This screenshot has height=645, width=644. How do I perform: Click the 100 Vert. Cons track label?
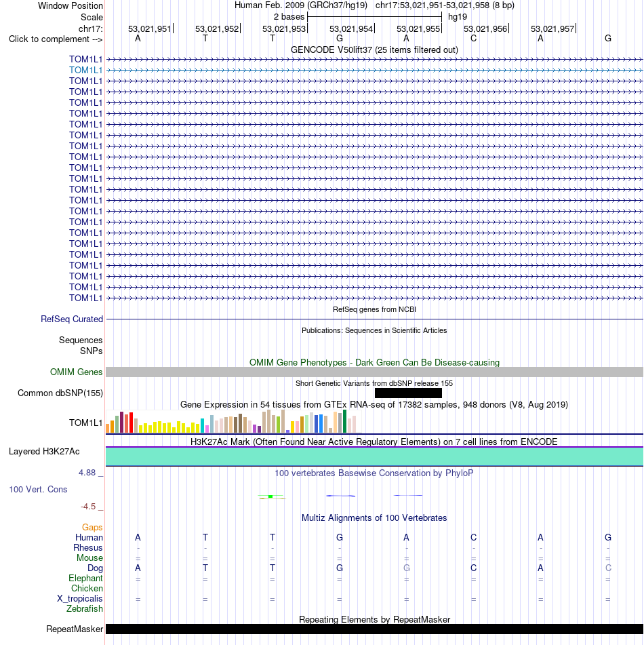(x=38, y=490)
